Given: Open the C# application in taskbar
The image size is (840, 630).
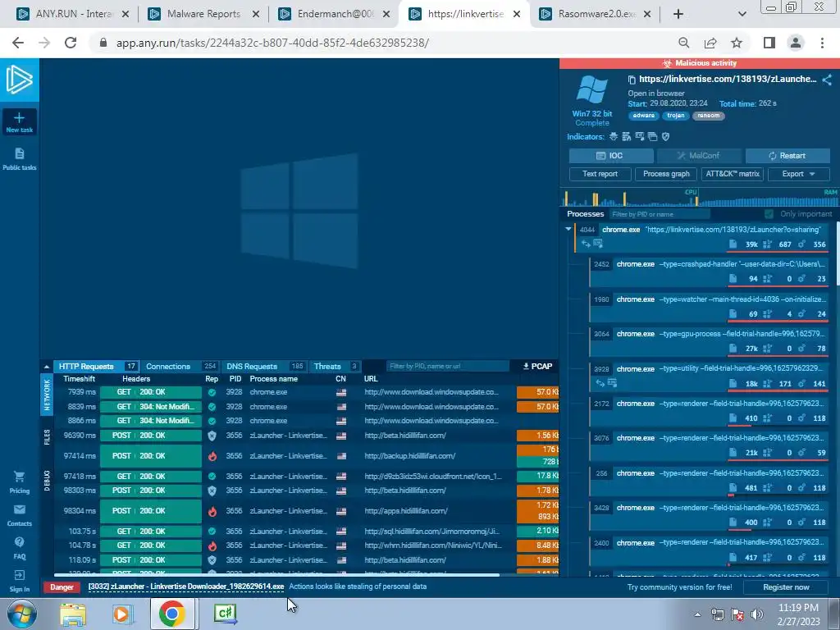Looking at the screenshot, I should click(225, 614).
